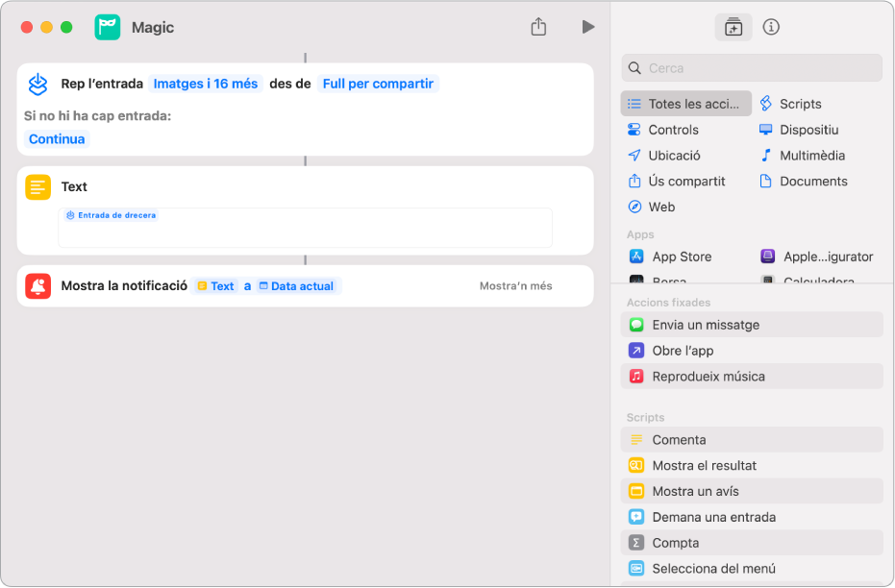Add Obre l'app action
895x588 pixels.
pos(752,351)
